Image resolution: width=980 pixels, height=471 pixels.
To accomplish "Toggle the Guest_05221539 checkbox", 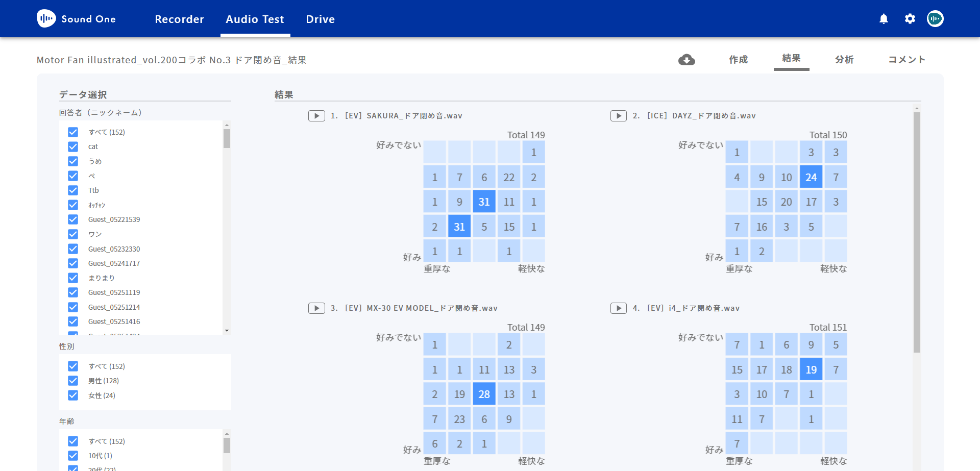I will (73, 219).
